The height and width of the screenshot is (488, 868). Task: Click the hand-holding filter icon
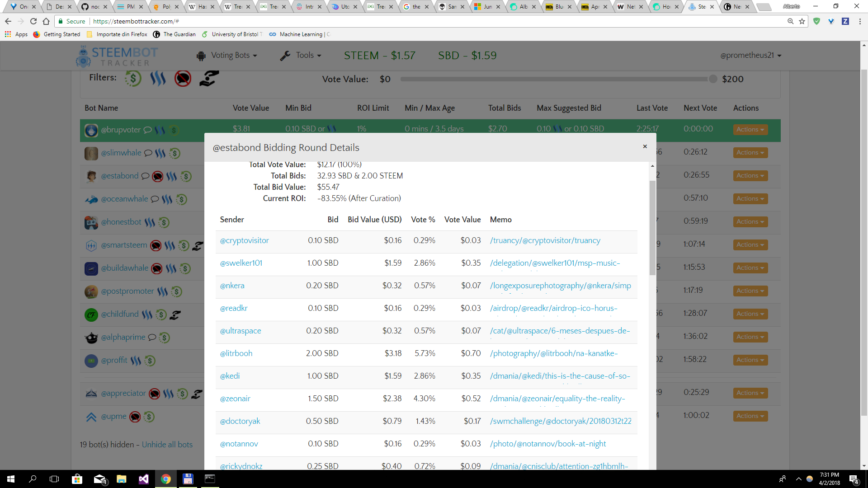209,79
